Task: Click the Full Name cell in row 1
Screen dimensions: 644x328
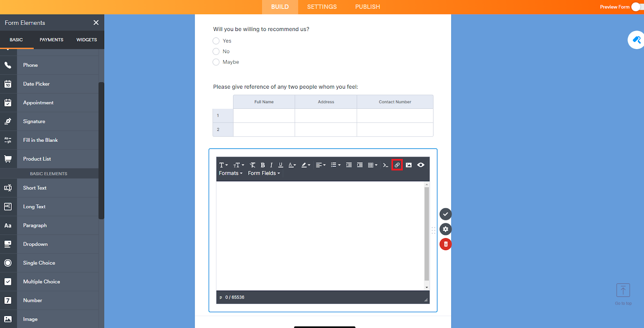Action: pyautogui.click(x=264, y=116)
